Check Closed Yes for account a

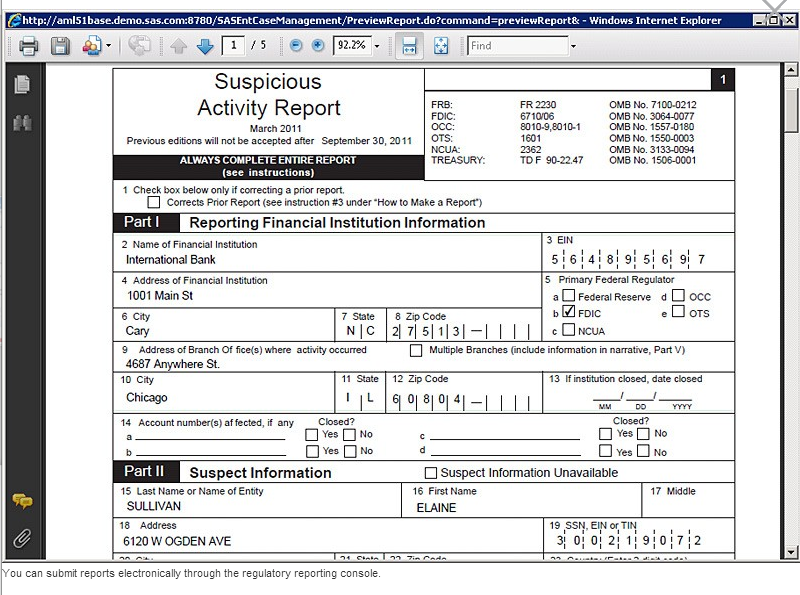(x=312, y=435)
